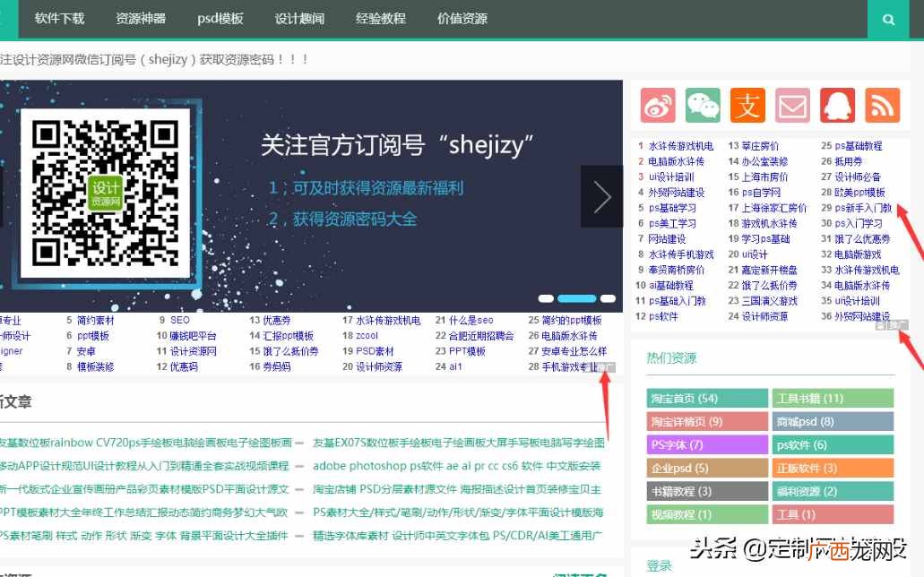Screen dimensions: 924x577
Task: Click the 福利资源 (2) tag
Action: coord(833,491)
